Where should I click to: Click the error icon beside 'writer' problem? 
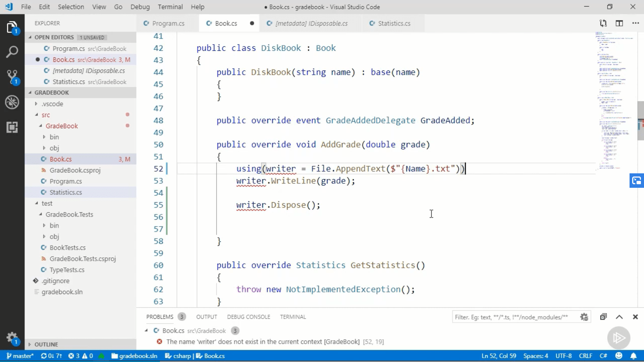(159, 342)
